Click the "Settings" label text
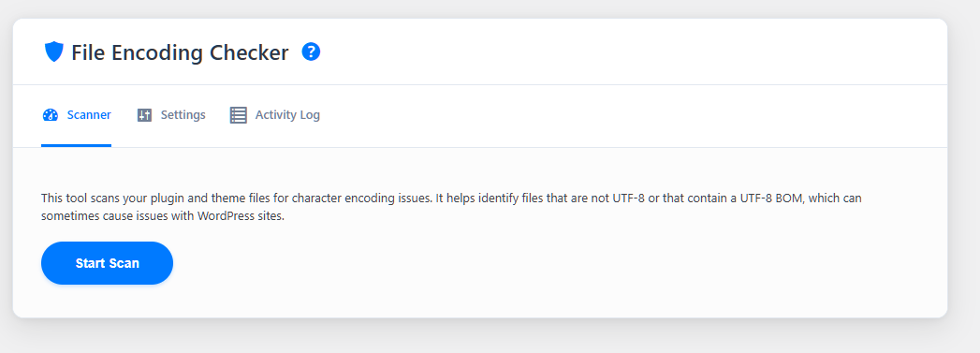Screen dimensions: 980x353 tap(183, 115)
